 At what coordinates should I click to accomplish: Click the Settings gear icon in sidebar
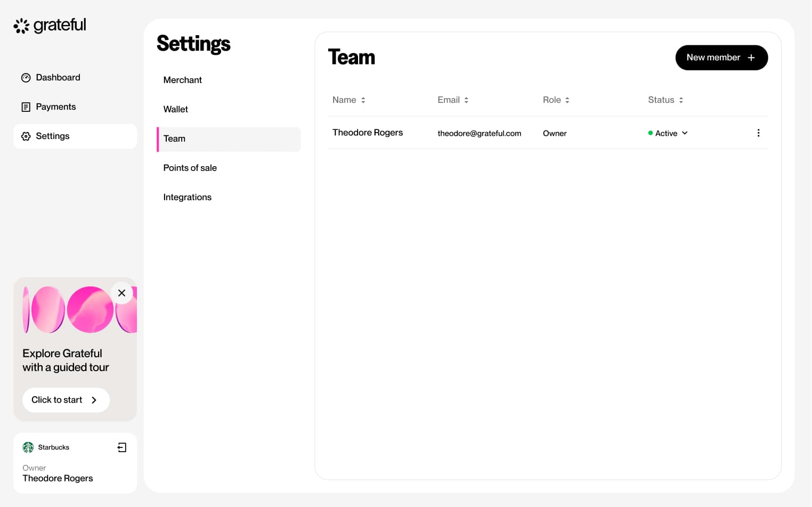[26, 136]
